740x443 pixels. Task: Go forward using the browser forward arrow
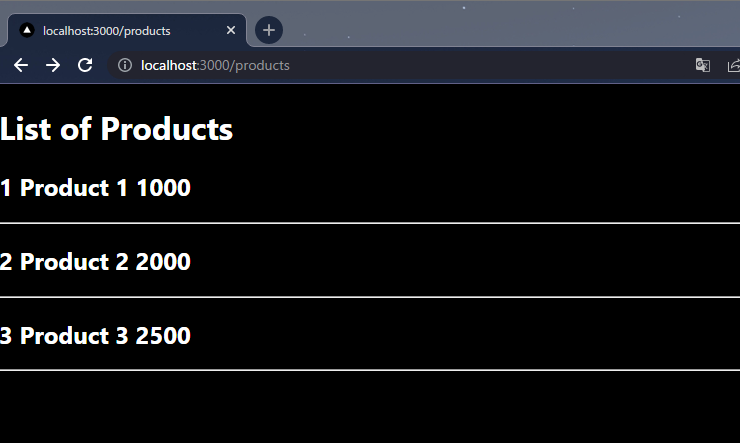click(x=53, y=65)
